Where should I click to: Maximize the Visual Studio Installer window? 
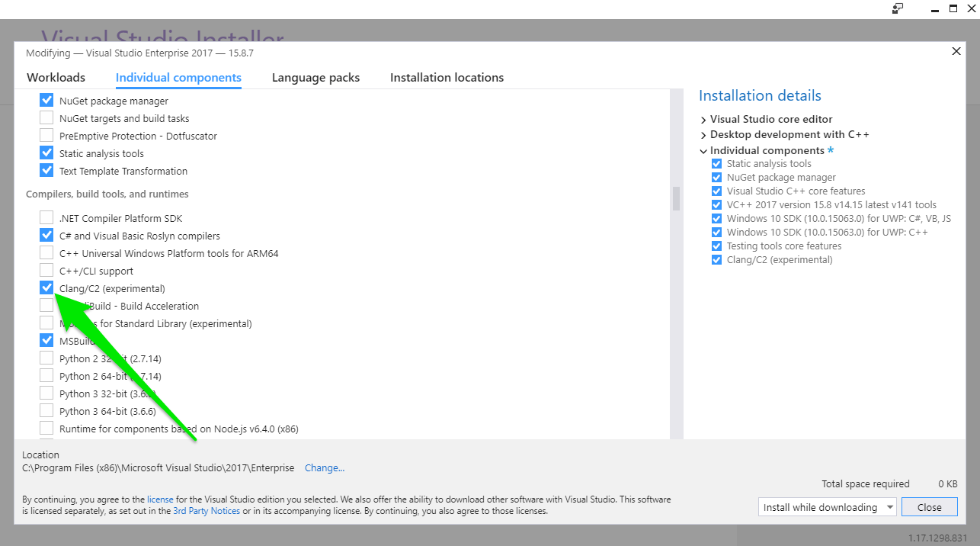pos(953,8)
